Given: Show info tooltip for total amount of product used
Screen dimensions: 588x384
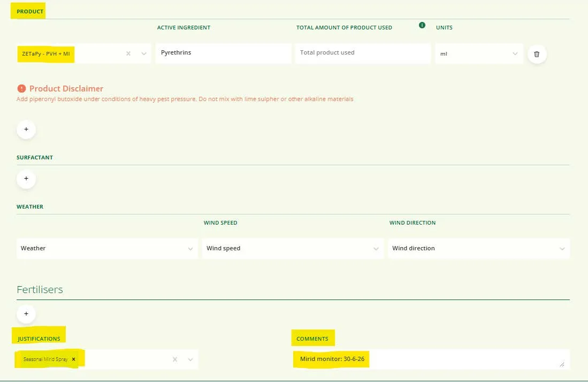Looking at the screenshot, I should coord(422,25).
